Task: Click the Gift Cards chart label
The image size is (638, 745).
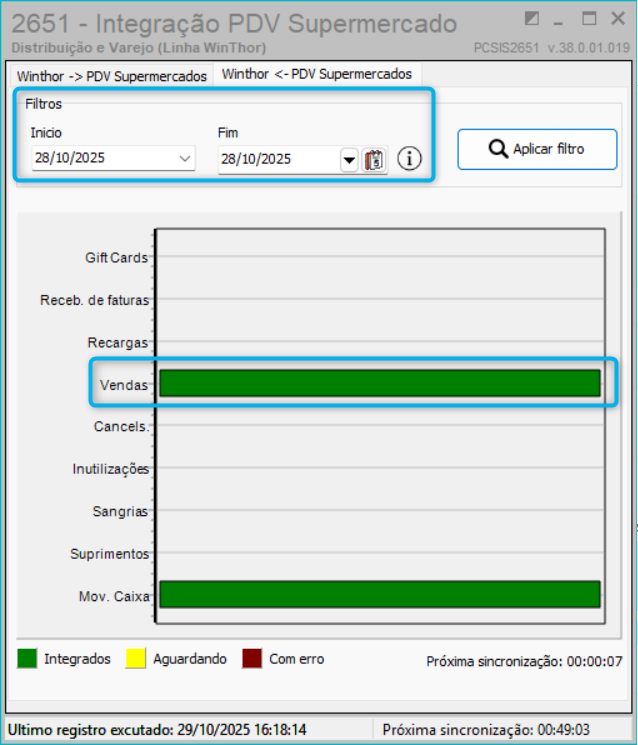Action: [x=116, y=258]
